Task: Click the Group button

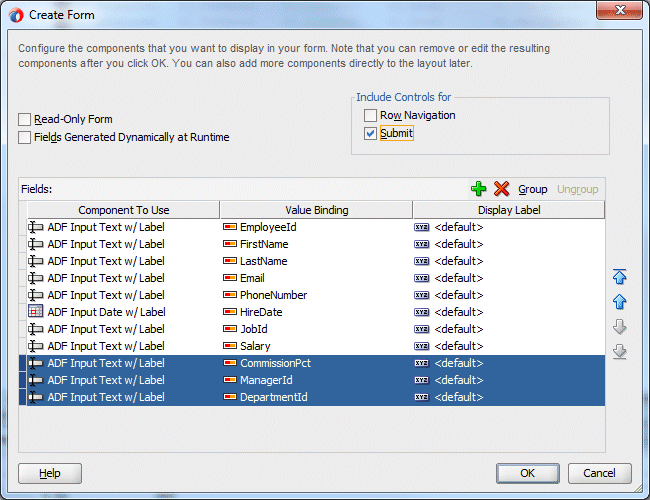Action: pos(533,189)
